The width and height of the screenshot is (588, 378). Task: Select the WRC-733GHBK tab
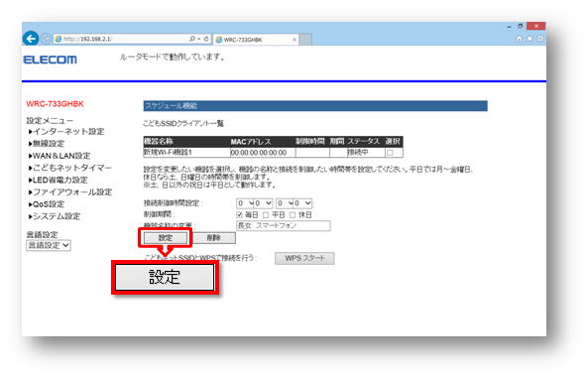[x=255, y=40]
